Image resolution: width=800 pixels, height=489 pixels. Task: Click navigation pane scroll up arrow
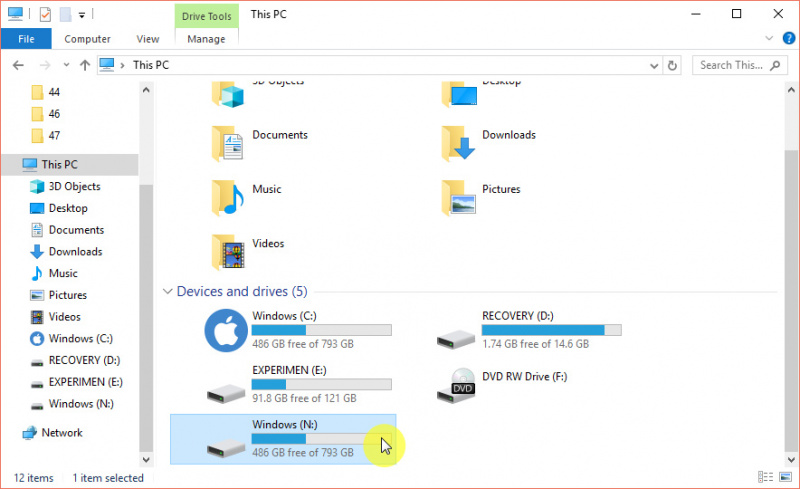coord(146,90)
